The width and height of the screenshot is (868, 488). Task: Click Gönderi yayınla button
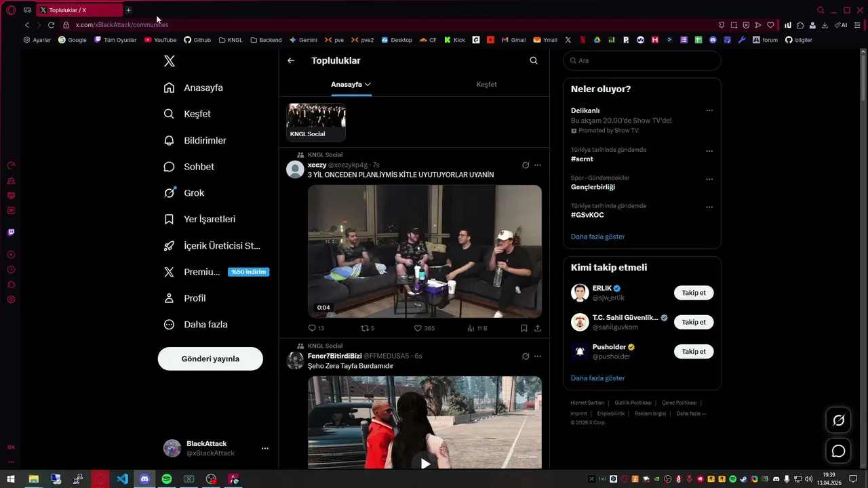pyautogui.click(x=210, y=359)
